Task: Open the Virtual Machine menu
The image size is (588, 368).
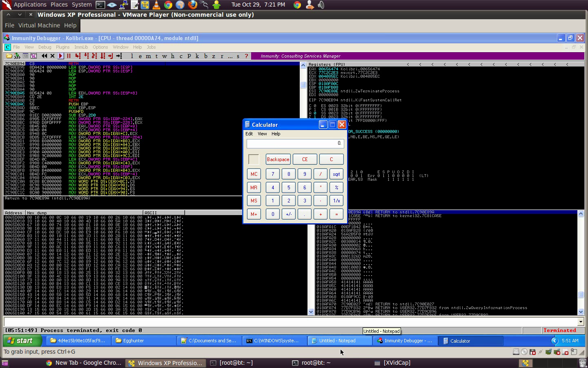Action: pyautogui.click(x=39, y=25)
